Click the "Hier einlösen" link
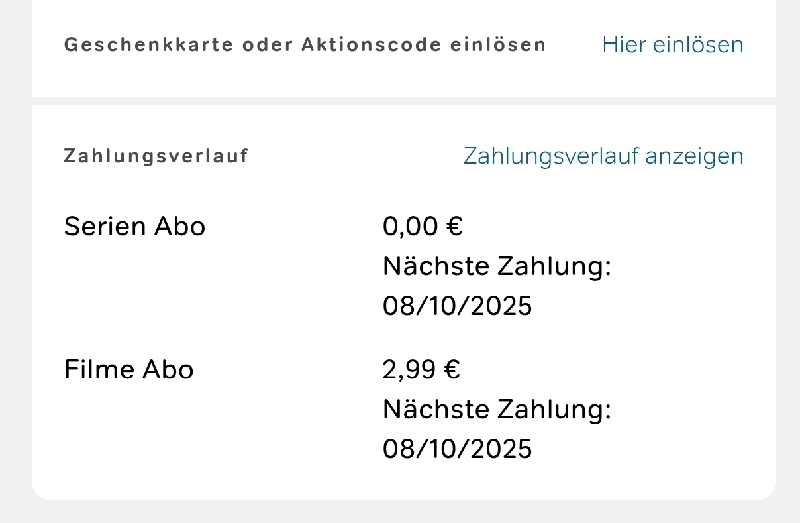The width and height of the screenshot is (800, 523). [672, 44]
